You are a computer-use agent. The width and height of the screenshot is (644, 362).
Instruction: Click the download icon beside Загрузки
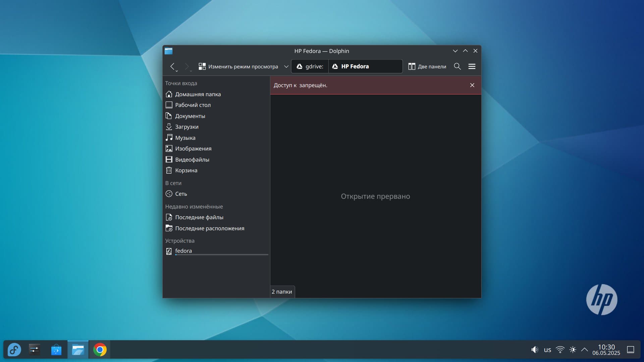tap(169, 127)
